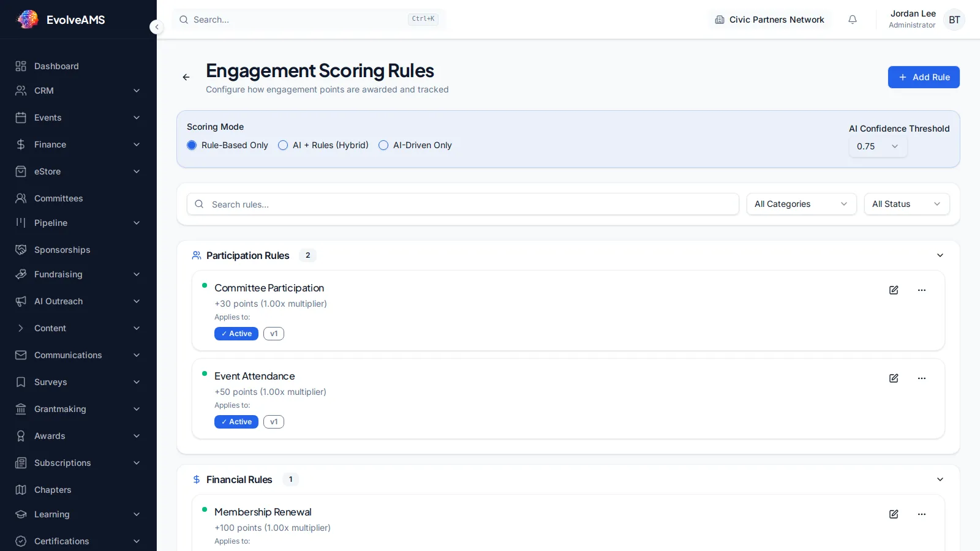This screenshot has width=980, height=551.
Task: Click the Awards ribbon icon
Action: (21, 436)
